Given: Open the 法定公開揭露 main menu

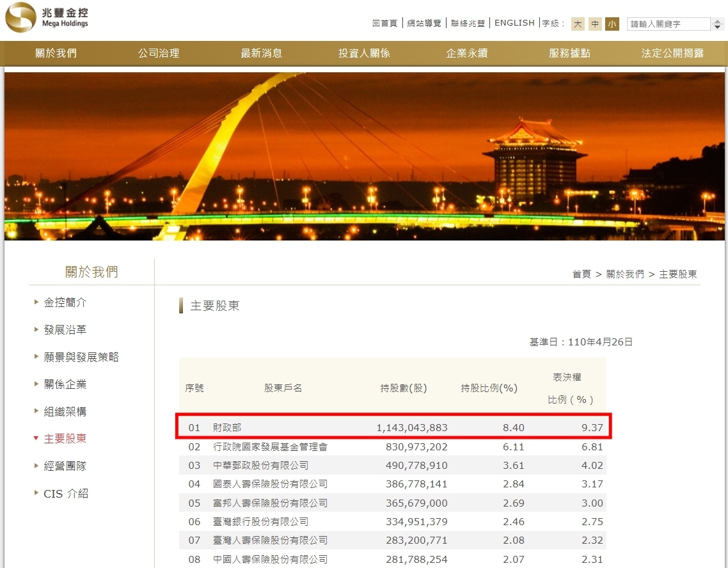Looking at the screenshot, I should 672,54.
